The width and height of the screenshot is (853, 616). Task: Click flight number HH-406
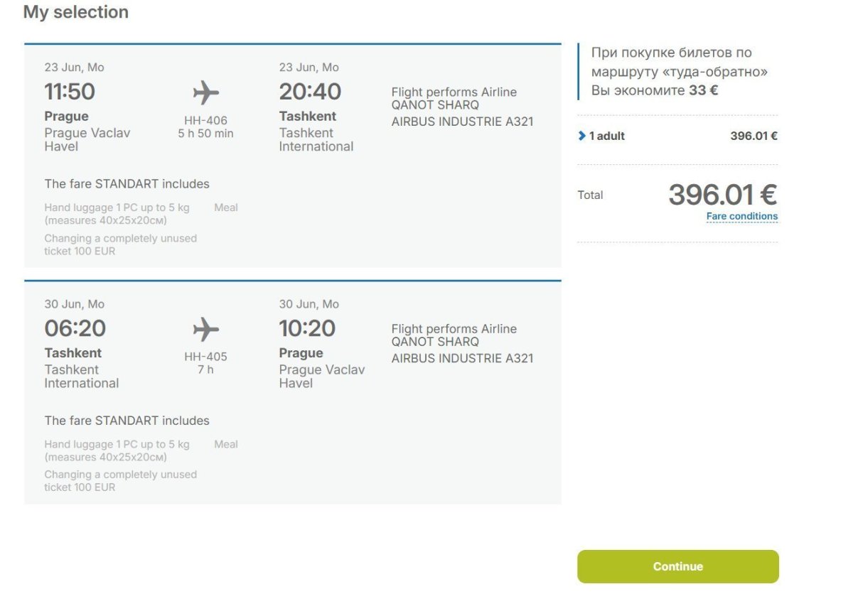[205, 121]
